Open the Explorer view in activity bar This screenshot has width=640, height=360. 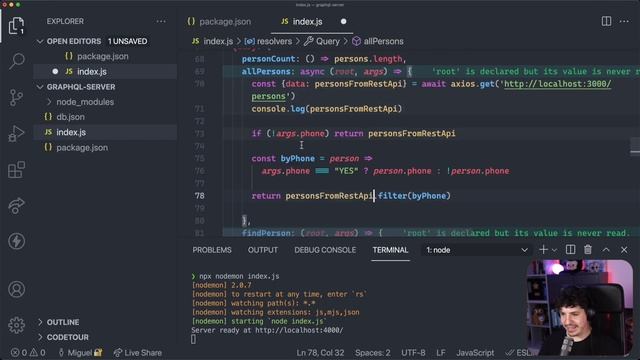tap(16, 26)
